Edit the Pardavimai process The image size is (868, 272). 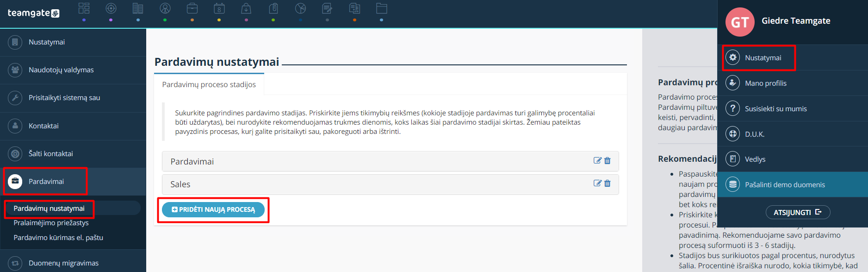tap(597, 161)
